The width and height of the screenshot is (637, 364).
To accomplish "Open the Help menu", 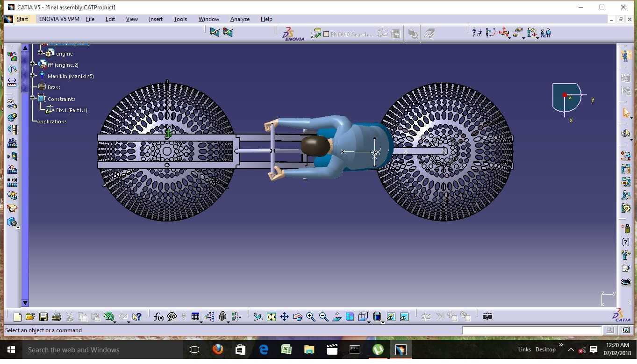I will (x=266, y=19).
